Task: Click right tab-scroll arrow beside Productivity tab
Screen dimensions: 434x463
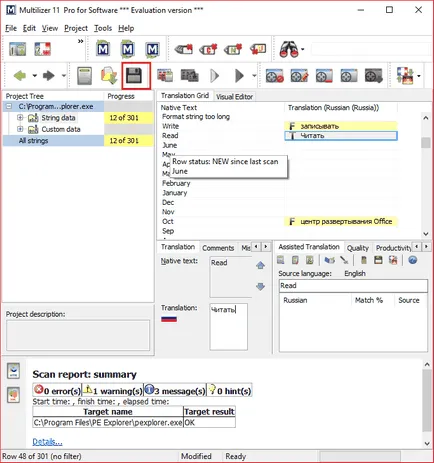Action: pyautogui.click(x=426, y=247)
